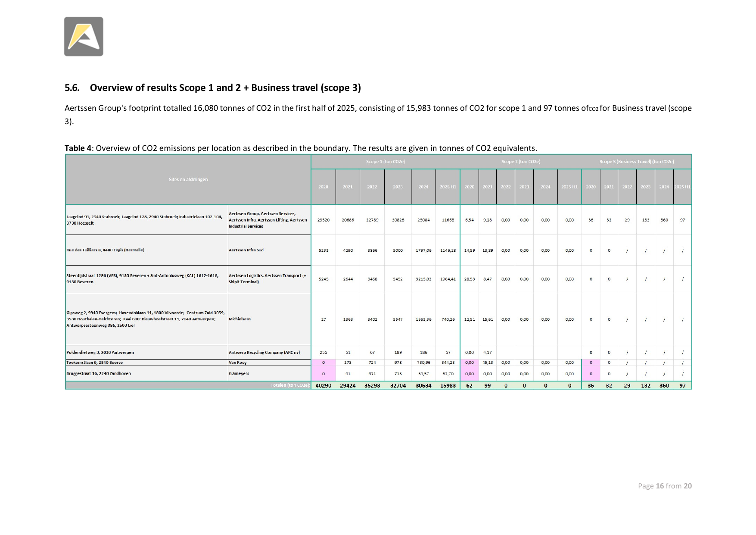Viewport: 756px width, 535px height.
Task: Click the value '740,26' in the table
Action: click(x=448, y=319)
